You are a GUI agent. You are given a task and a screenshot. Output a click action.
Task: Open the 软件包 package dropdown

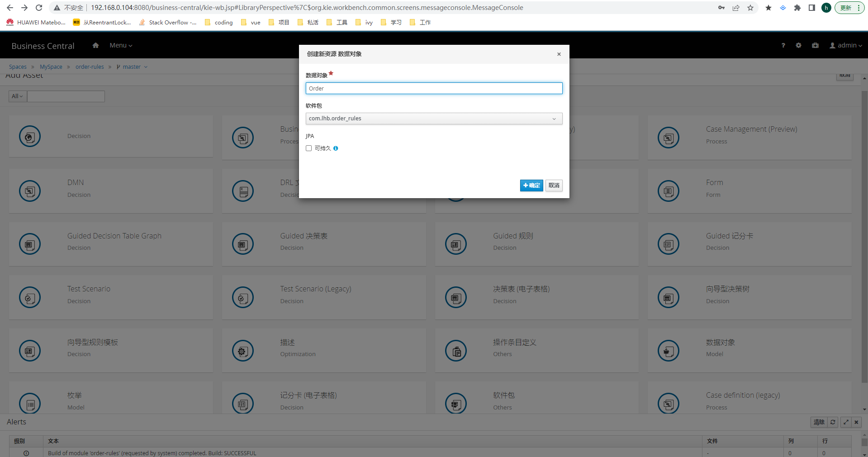[x=434, y=119]
